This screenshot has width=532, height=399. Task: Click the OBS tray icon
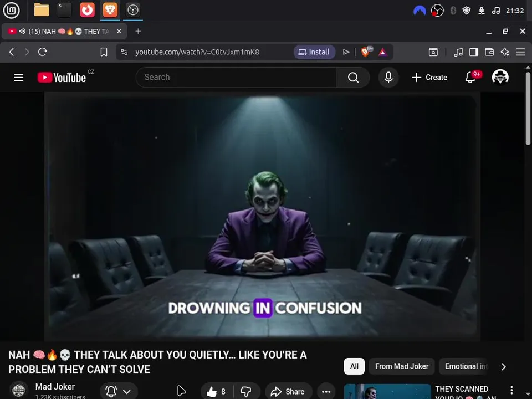[437, 11]
